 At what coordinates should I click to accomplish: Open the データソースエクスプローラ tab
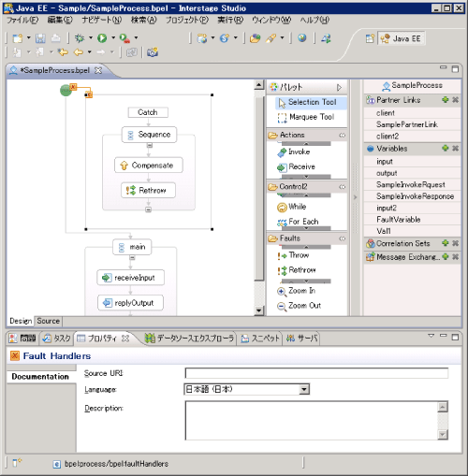tap(189, 339)
